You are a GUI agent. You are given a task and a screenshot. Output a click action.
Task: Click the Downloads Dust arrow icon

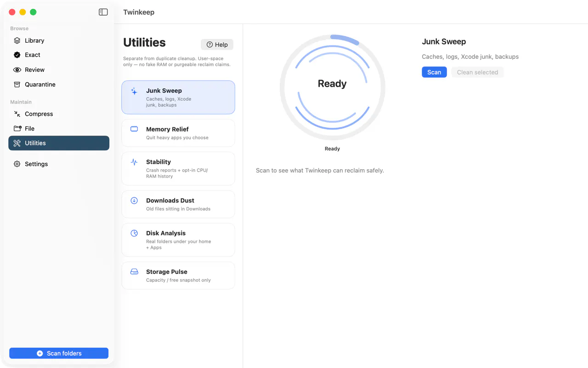pos(134,201)
